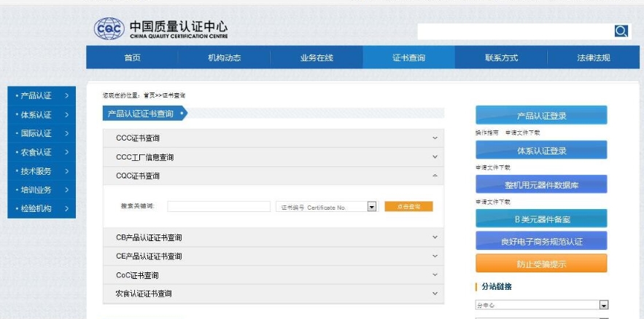Open the 分中心 dropdown list
644x319 pixels.
tap(603, 305)
